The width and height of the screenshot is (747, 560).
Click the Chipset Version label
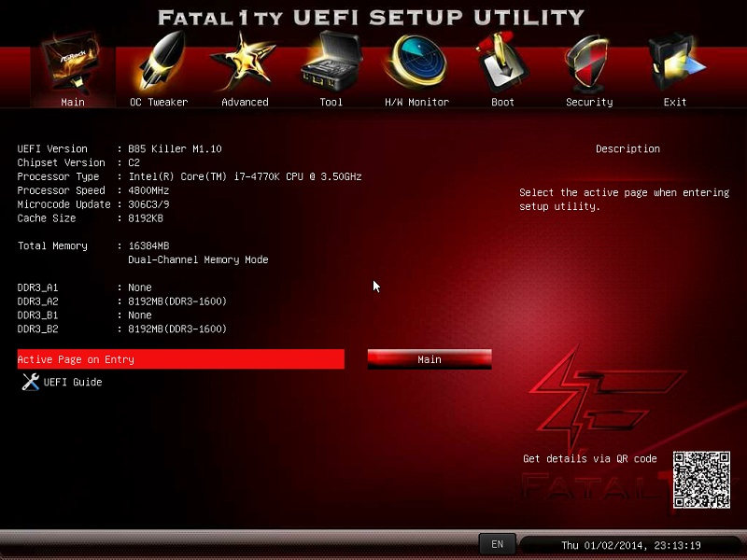pos(61,162)
